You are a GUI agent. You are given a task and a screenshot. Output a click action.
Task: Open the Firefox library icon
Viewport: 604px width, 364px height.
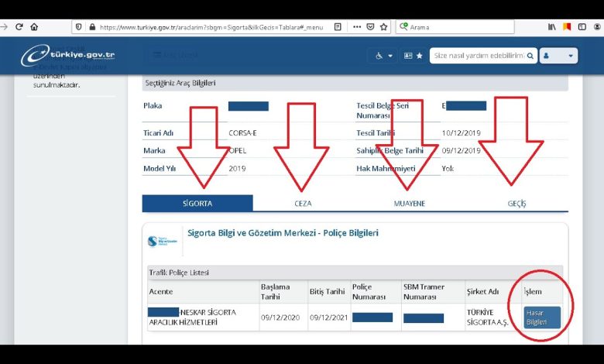click(552, 26)
